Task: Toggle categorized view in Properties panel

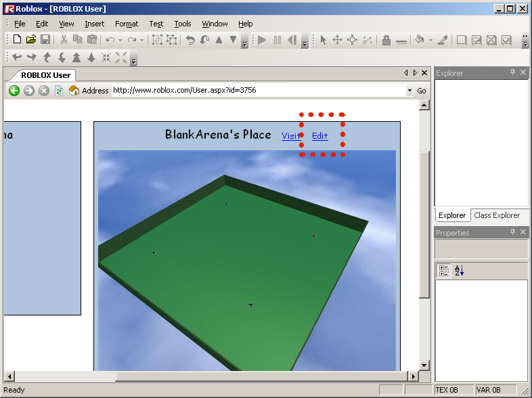Action: [443, 271]
